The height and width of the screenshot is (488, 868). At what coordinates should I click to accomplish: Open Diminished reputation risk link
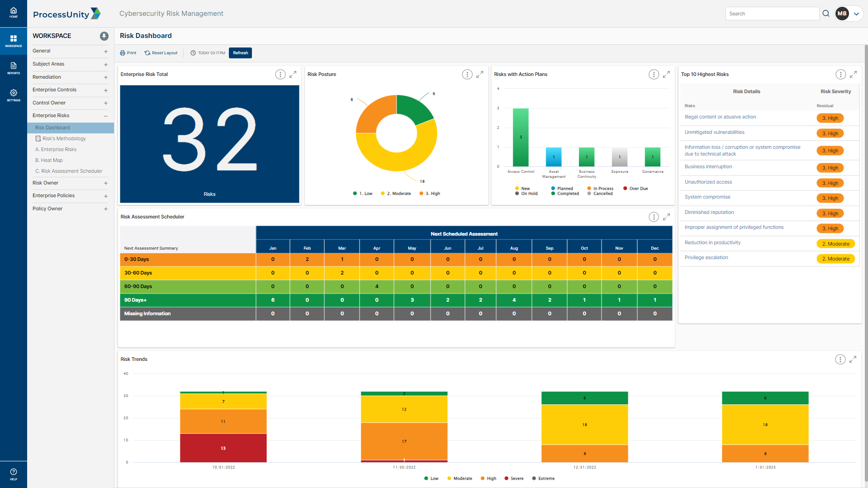point(709,213)
